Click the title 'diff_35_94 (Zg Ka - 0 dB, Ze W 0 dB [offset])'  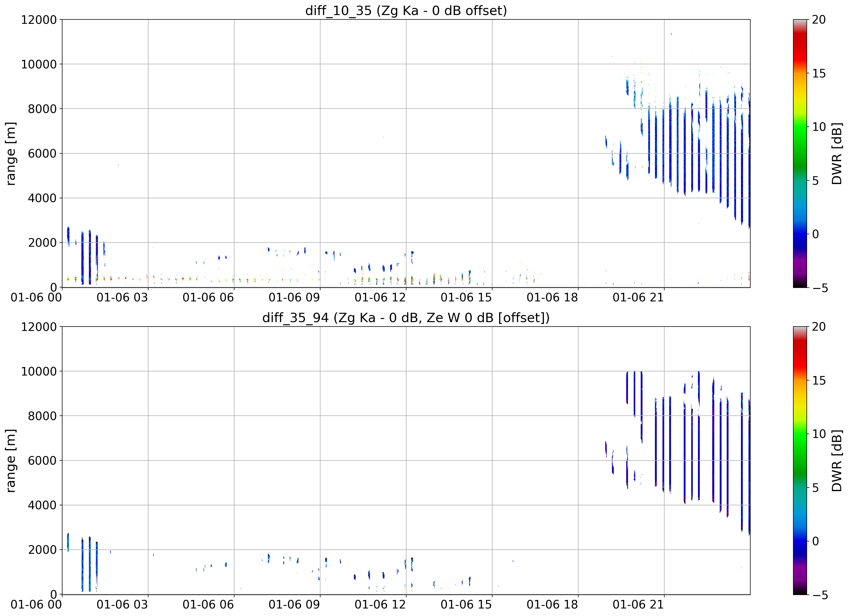406,317
